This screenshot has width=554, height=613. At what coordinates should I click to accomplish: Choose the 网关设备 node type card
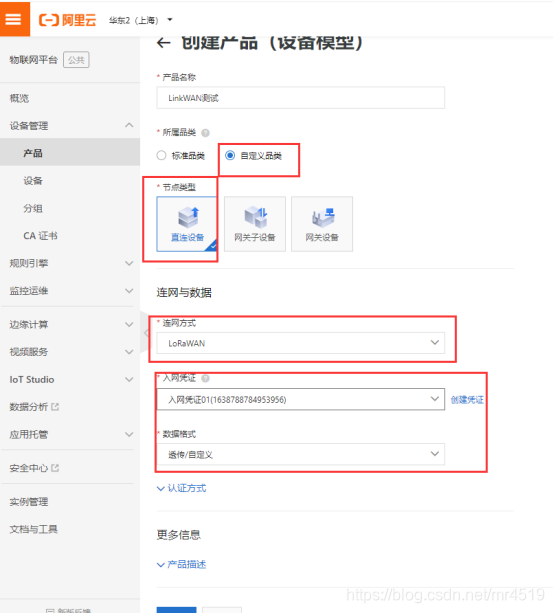coord(322,224)
